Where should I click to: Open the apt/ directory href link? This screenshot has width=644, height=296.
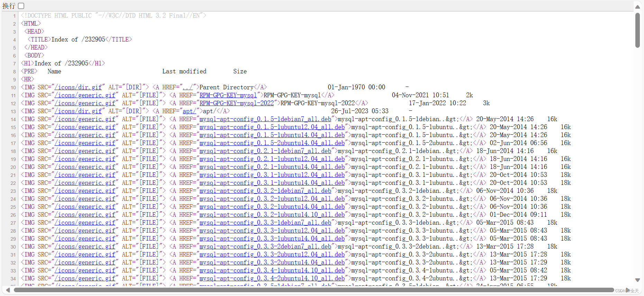(x=189, y=111)
